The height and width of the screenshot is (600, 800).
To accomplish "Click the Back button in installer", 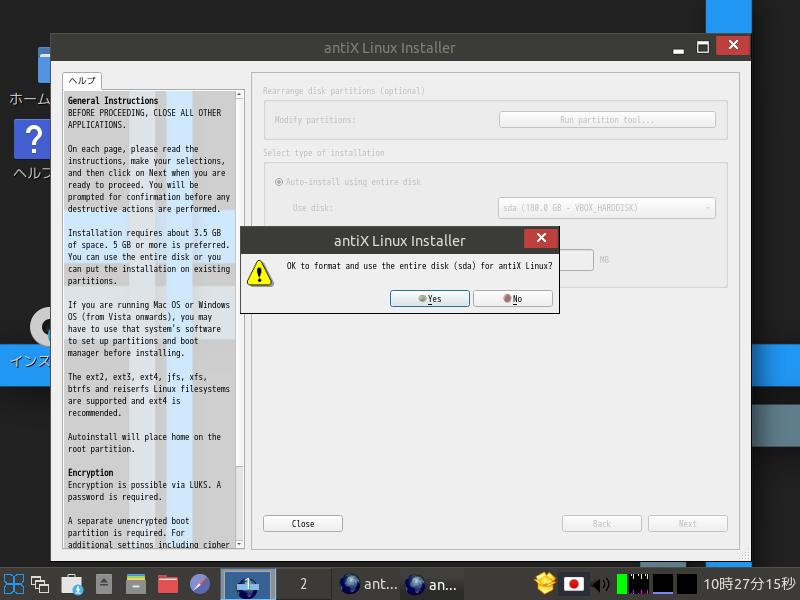I will (602, 523).
